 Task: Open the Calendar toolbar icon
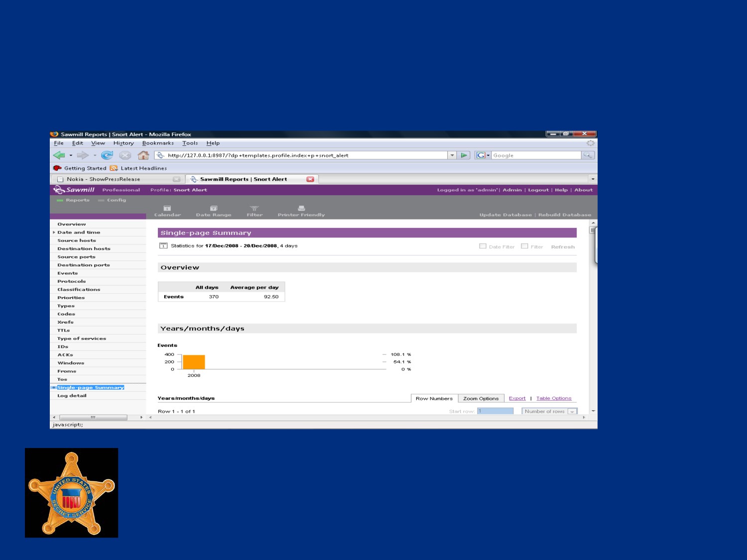167,208
